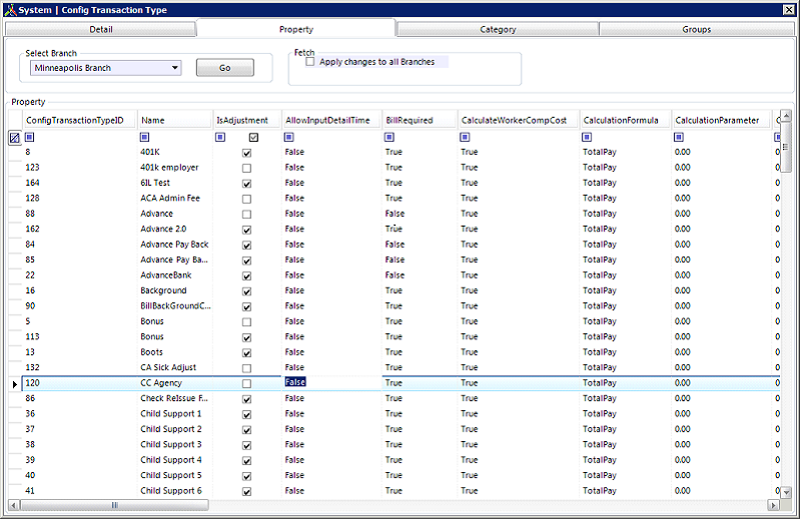Image resolution: width=800 pixels, height=519 pixels.
Task: Click the filter icon under CalculationParameter column
Action: (679, 137)
